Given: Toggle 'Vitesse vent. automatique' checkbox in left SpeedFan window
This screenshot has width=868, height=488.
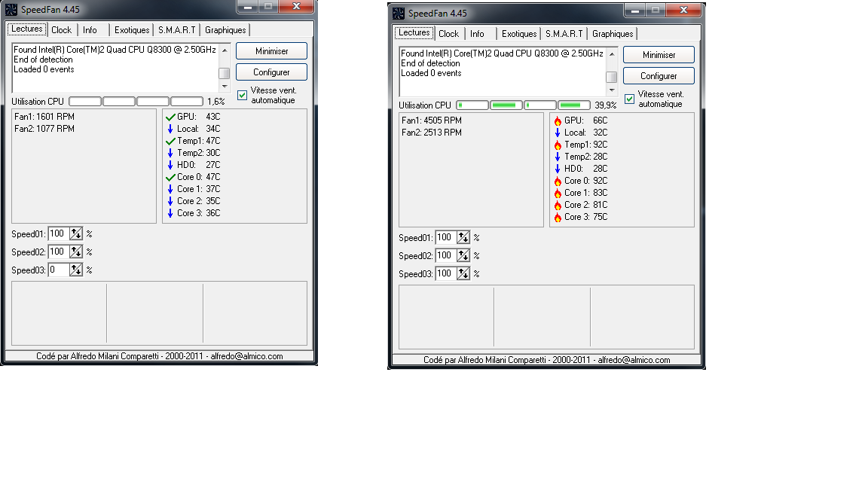Looking at the screenshot, I should (x=243, y=95).
